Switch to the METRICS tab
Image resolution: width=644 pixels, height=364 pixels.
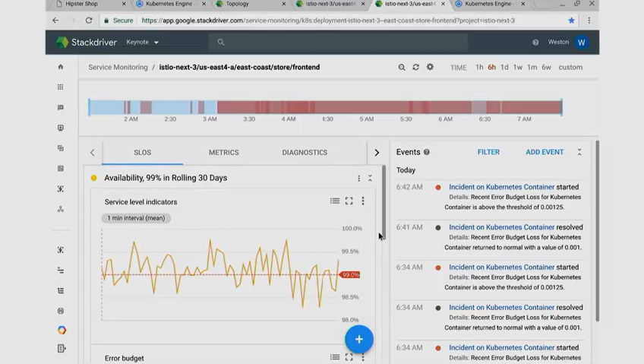(x=223, y=153)
